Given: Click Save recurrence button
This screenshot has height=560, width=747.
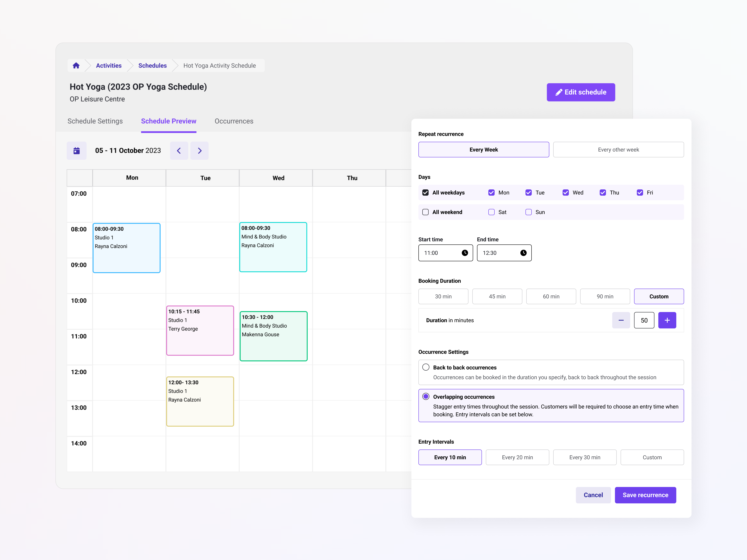Looking at the screenshot, I should coord(645,495).
